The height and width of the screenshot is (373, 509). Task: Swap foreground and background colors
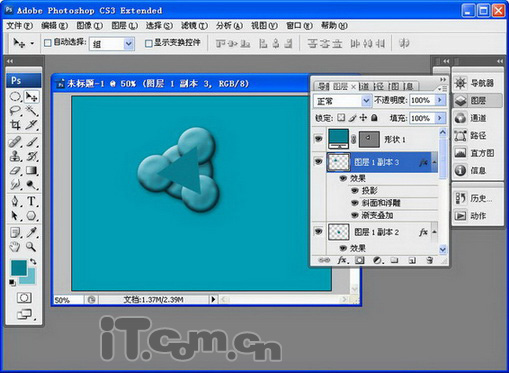33,262
